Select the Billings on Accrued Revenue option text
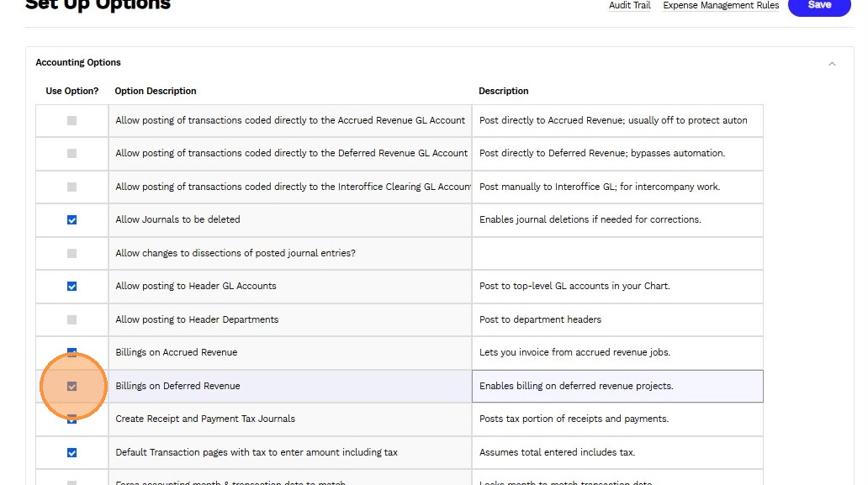Screen dimensions: 868x485 [177, 353]
